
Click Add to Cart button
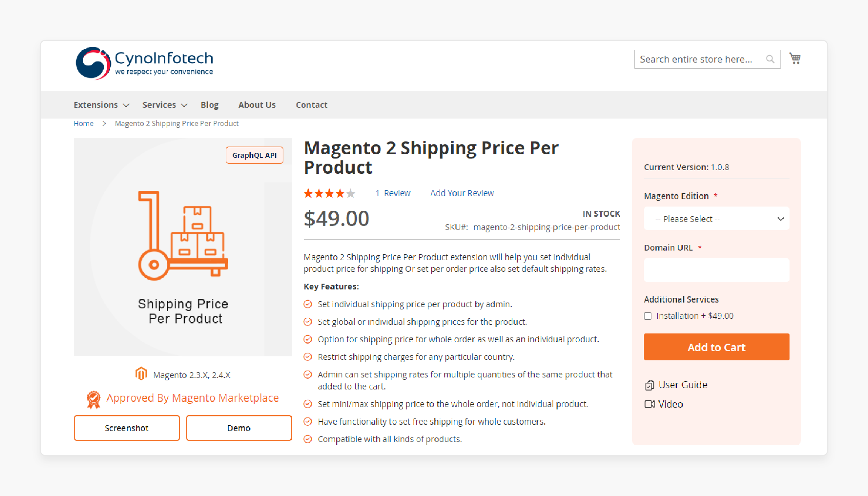[x=716, y=347]
